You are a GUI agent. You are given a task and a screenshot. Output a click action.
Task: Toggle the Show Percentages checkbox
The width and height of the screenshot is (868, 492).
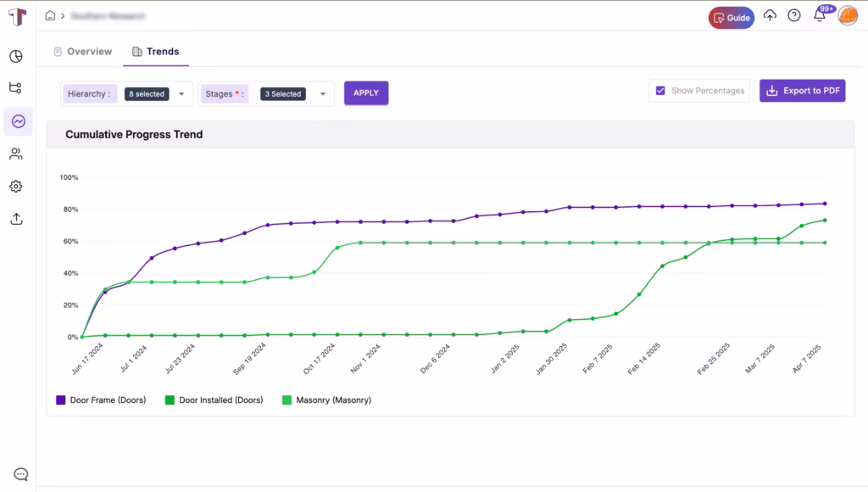[660, 90]
